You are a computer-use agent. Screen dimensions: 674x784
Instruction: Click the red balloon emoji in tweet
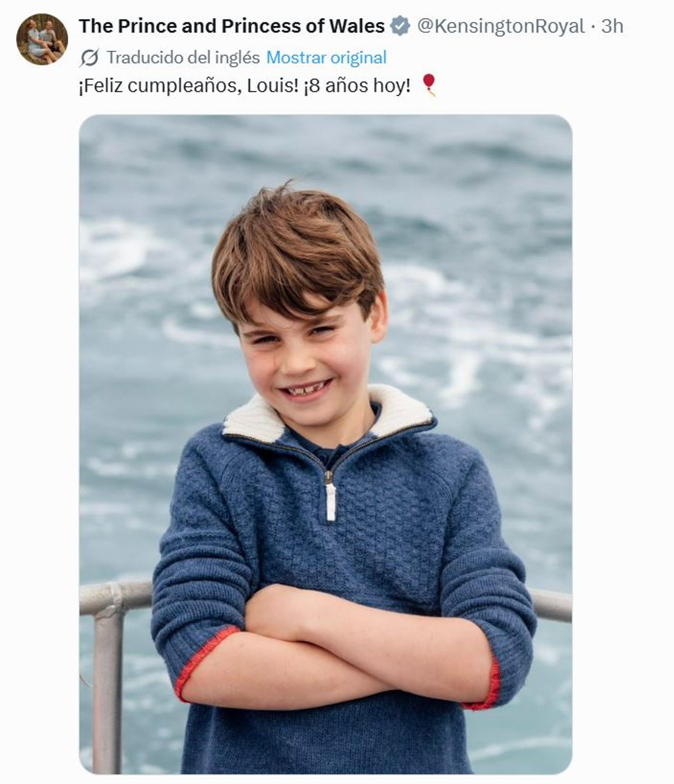coord(429,84)
